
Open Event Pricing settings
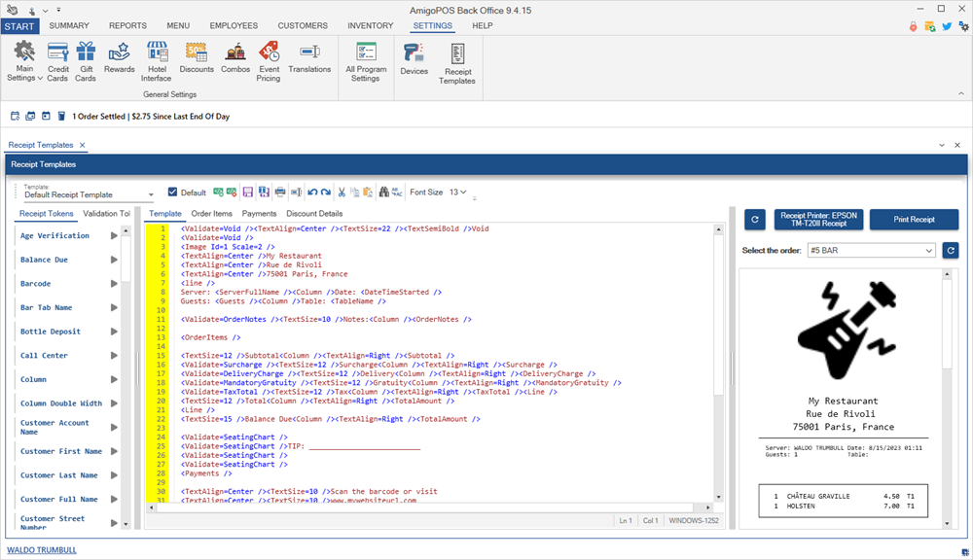click(269, 61)
